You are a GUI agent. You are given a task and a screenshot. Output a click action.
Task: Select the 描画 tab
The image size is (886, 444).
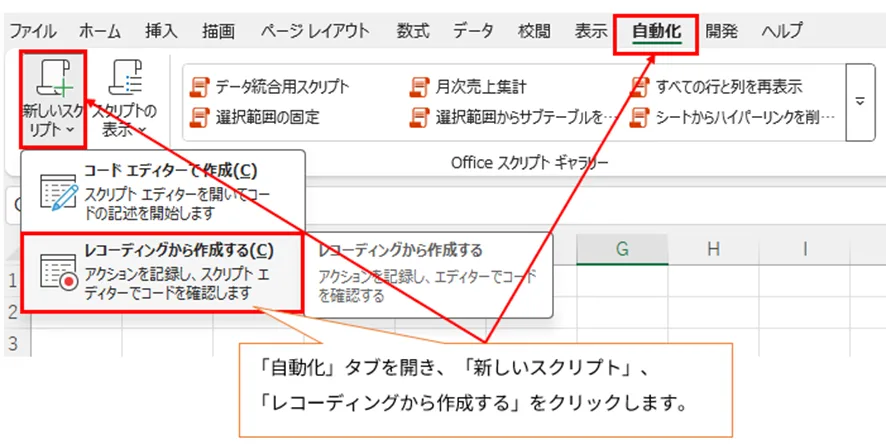click(x=219, y=31)
